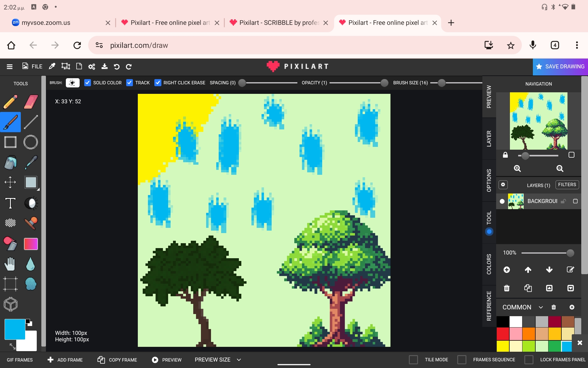
Task: Enable the Tile Mode checkbox
Action: (x=413, y=359)
